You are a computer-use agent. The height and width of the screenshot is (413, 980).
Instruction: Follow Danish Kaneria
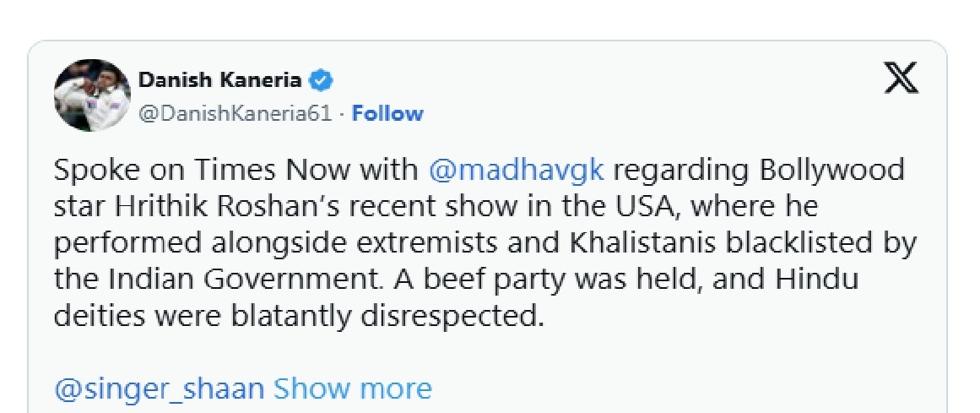pos(387,113)
